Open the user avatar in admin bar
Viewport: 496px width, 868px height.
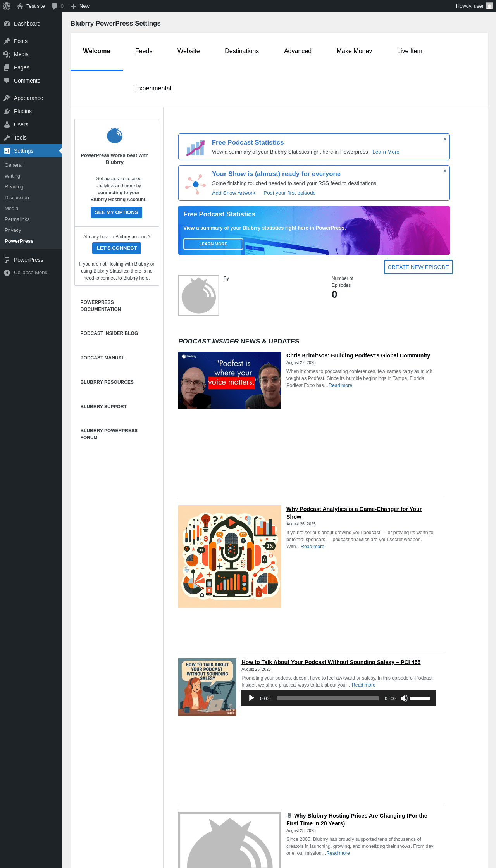click(x=489, y=6)
